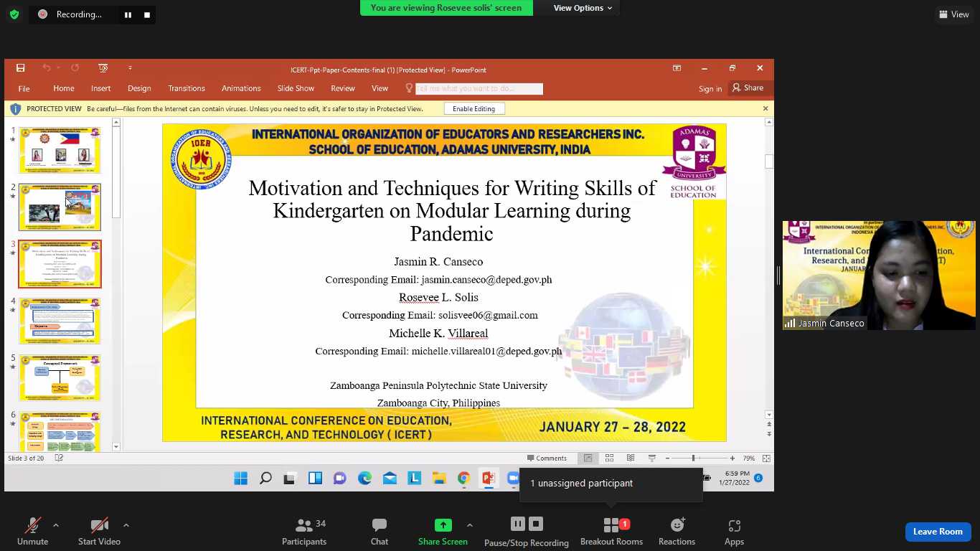This screenshot has width=980, height=551.
Task: Click Enable Editing in Protected View bar
Action: click(473, 109)
